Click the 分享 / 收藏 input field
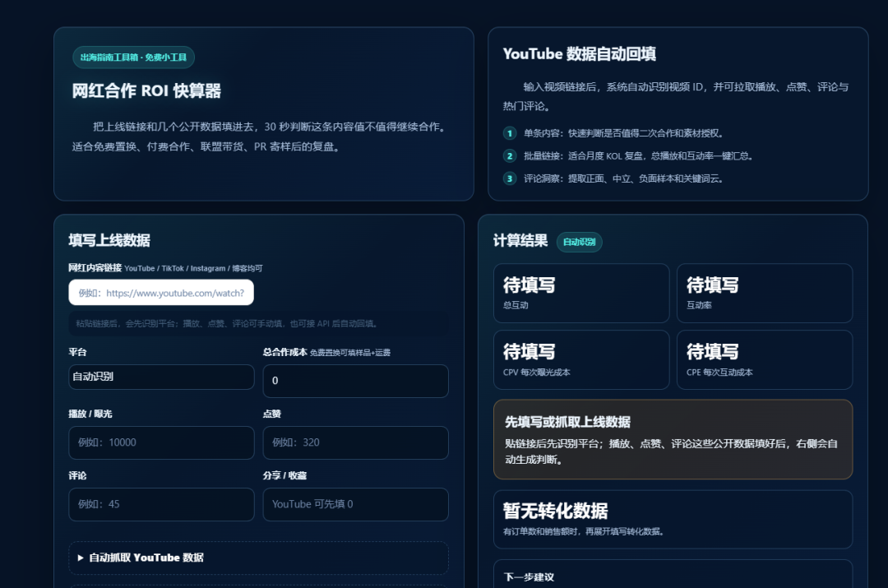888x588 pixels. (356, 504)
